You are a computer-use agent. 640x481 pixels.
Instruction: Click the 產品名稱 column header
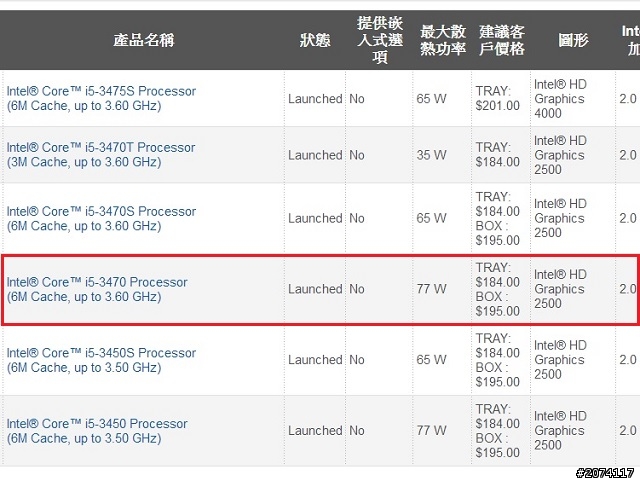pyautogui.click(x=144, y=40)
